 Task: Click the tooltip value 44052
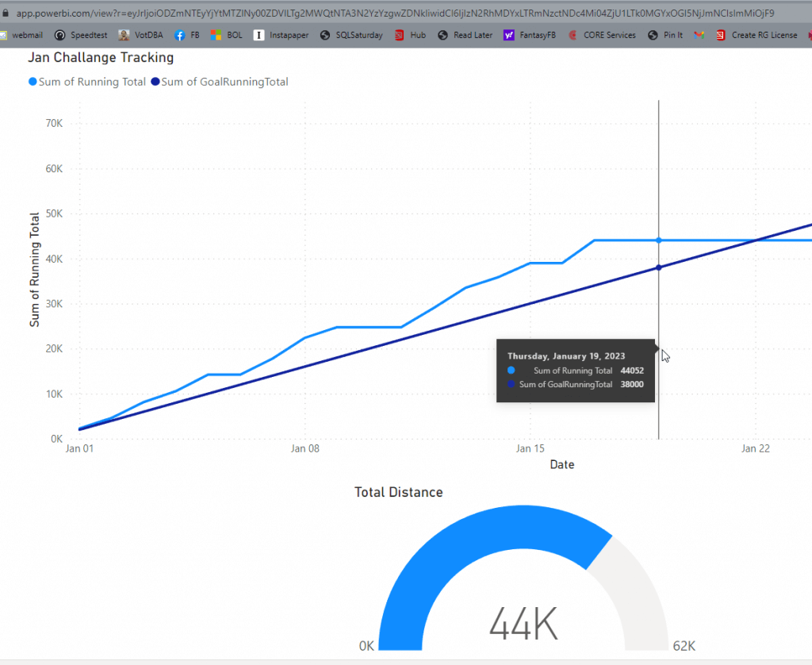click(x=632, y=371)
